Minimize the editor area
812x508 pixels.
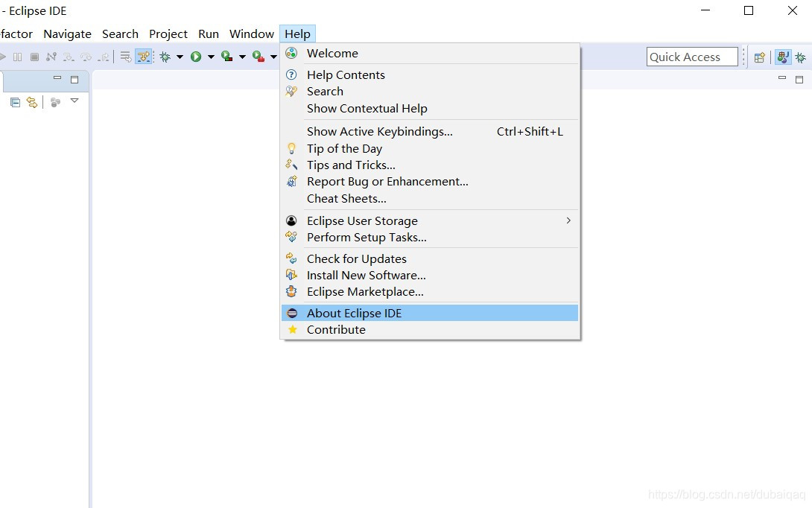point(782,78)
